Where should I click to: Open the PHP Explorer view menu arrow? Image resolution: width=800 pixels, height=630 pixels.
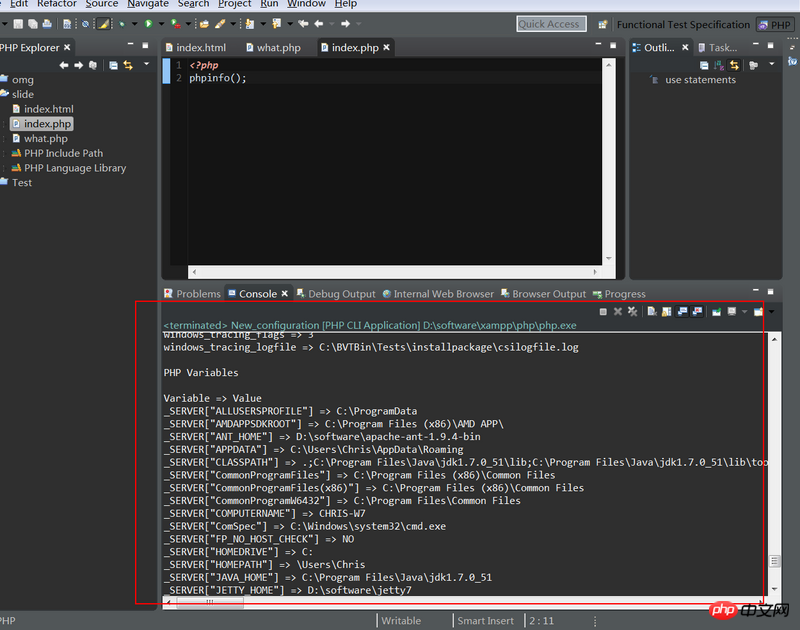pyautogui.click(x=146, y=64)
